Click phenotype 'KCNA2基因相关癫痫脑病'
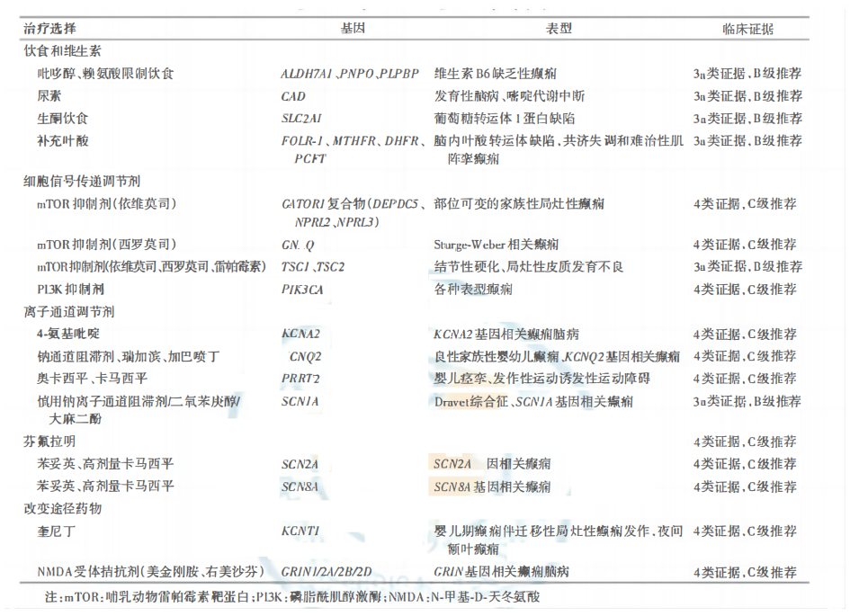859x616 pixels. (506, 334)
